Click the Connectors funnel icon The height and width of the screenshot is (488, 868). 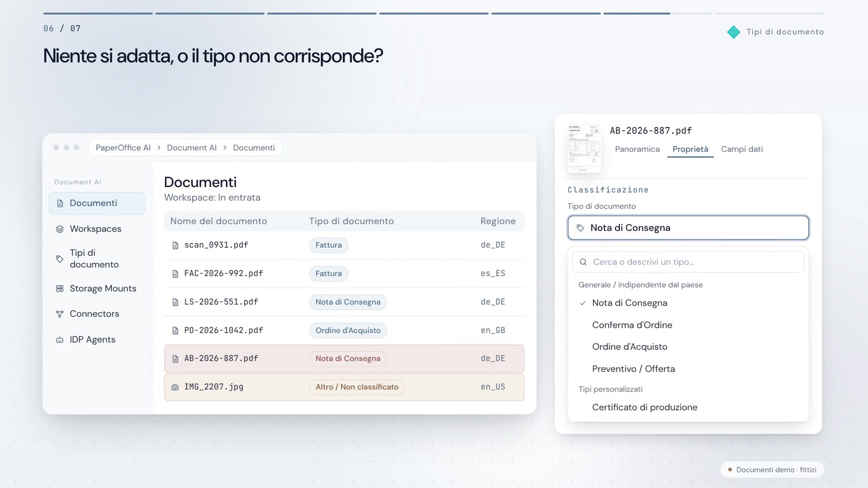(60, 314)
